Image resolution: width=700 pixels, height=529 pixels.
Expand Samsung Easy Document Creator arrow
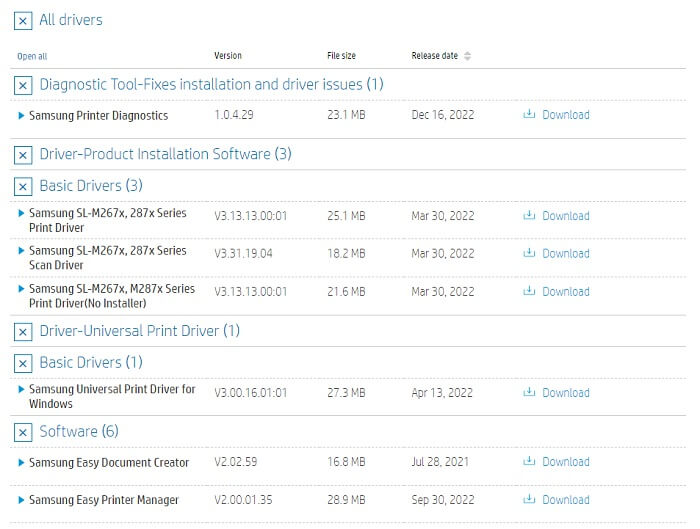tap(21, 462)
